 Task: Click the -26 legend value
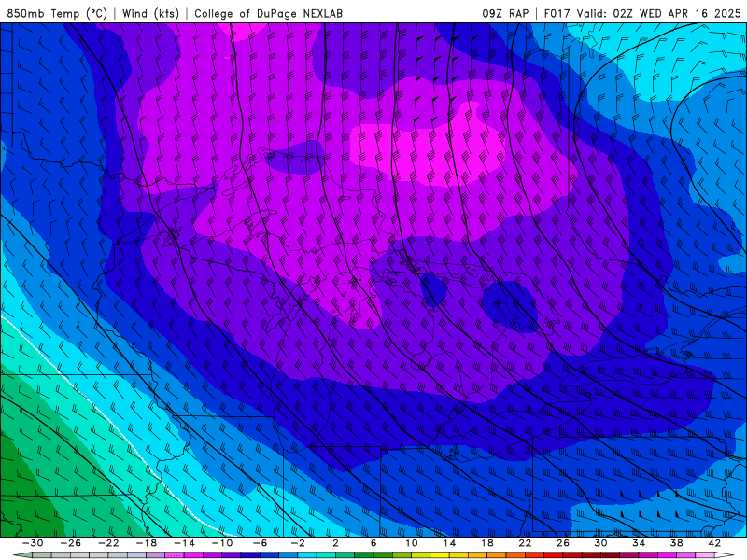71,543
